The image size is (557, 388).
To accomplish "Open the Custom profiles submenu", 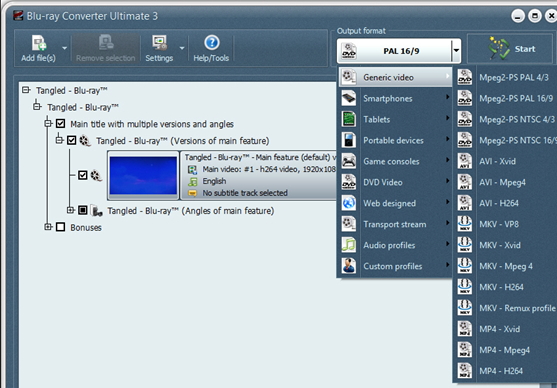I will click(395, 266).
